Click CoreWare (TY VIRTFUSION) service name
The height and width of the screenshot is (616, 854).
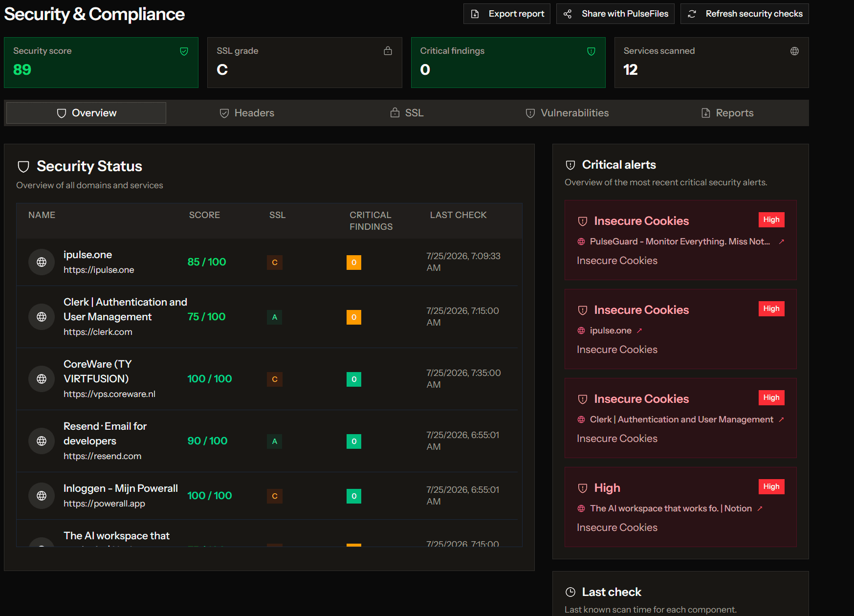pyautogui.click(x=97, y=372)
